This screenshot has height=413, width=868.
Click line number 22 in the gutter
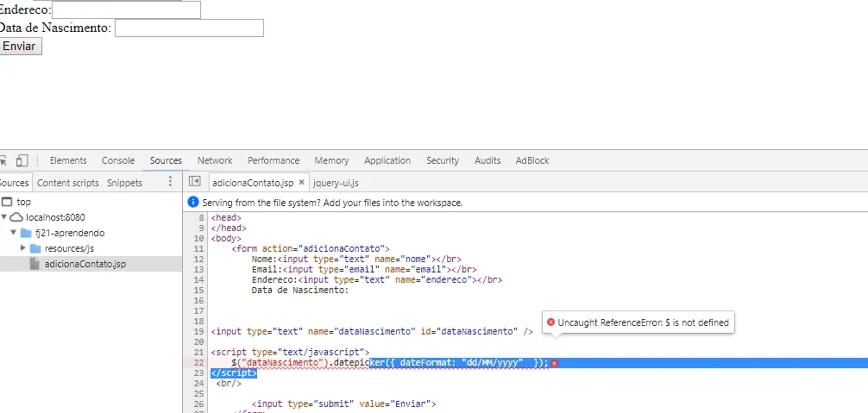tap(199, 363)
